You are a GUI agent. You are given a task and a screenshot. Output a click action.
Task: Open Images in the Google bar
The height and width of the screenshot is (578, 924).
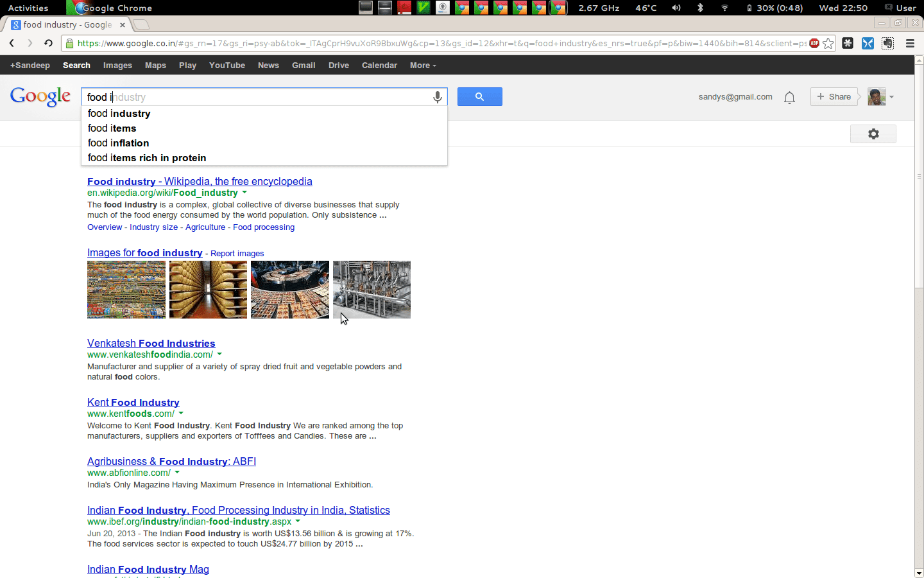tap(117, 66)
